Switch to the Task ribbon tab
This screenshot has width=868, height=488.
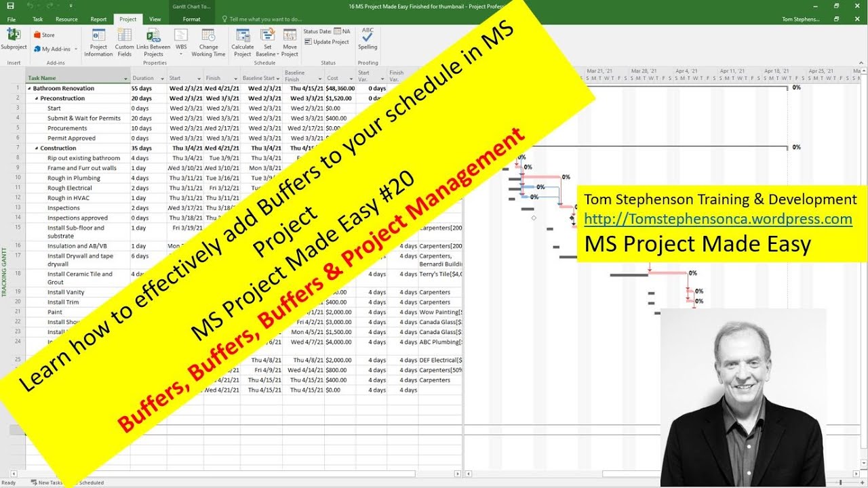click(x=37, y=19)
